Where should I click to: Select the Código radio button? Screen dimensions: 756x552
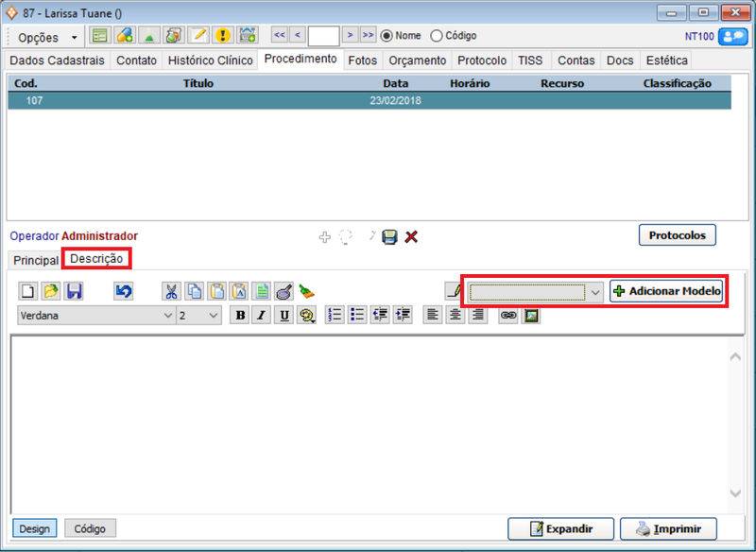pos(436,36)
